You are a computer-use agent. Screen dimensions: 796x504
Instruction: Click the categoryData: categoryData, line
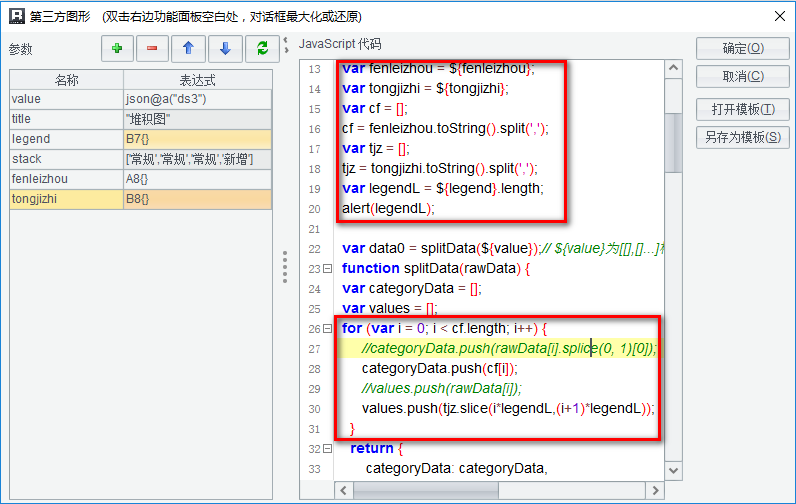click(x=457, y=468)
